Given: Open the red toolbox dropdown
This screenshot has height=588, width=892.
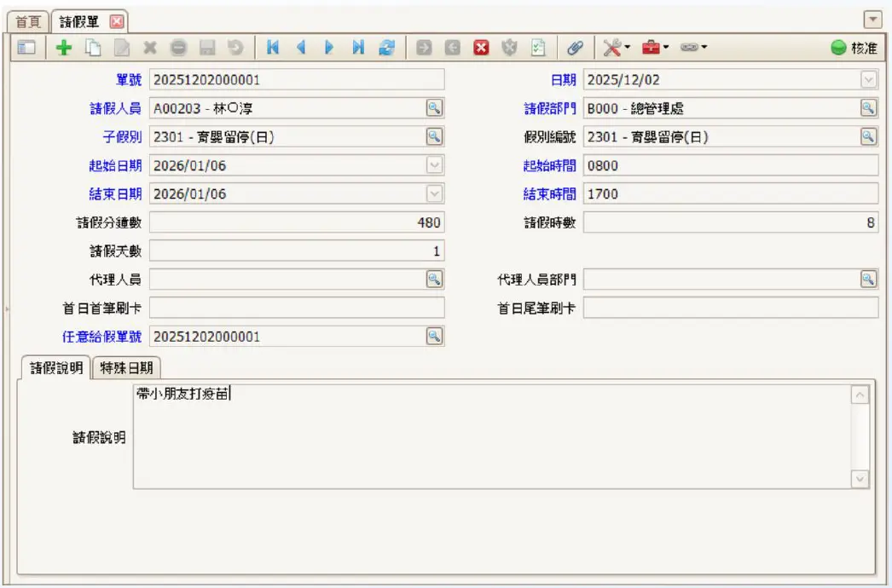Looking at the screenshot, I should [655, 49].
